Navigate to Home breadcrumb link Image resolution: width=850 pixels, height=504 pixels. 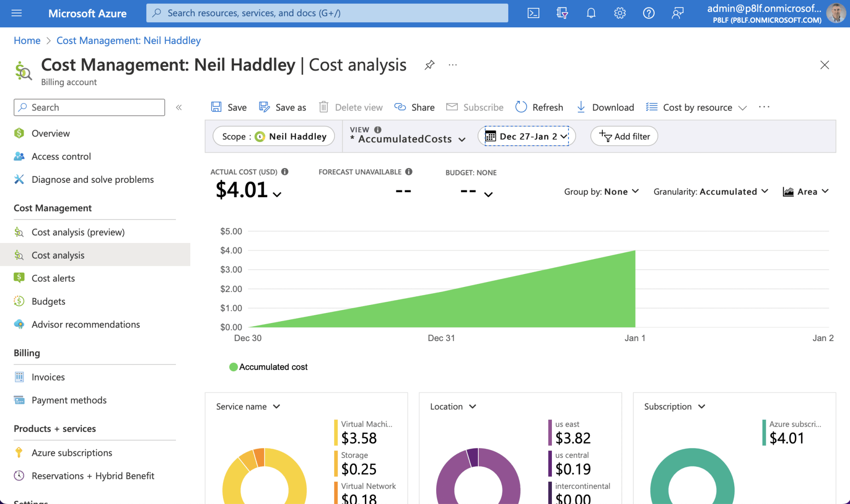coord(27,40)
